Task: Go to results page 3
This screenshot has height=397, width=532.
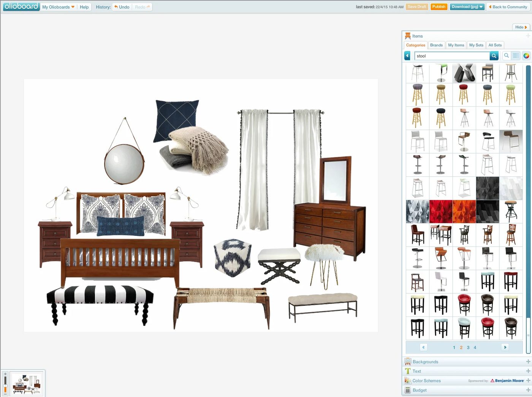Action: [468, 347]
